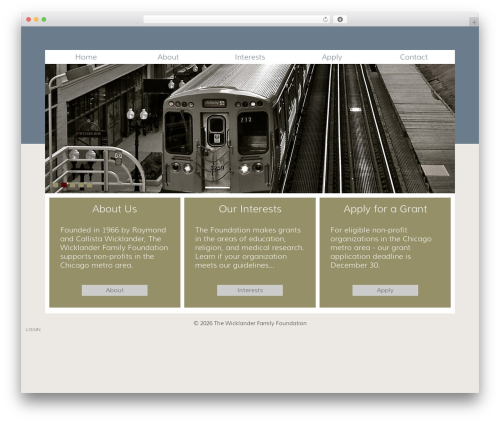This screenshot has height=423, width=500.
Task: Click the round extension icon beside the address bar
Action: (x=340, y=19)
